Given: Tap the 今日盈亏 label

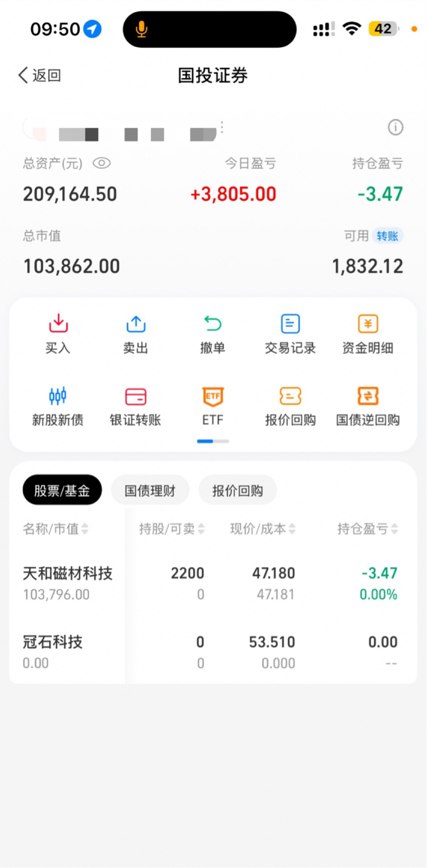Looking at the screenshot, I should 250,163.
